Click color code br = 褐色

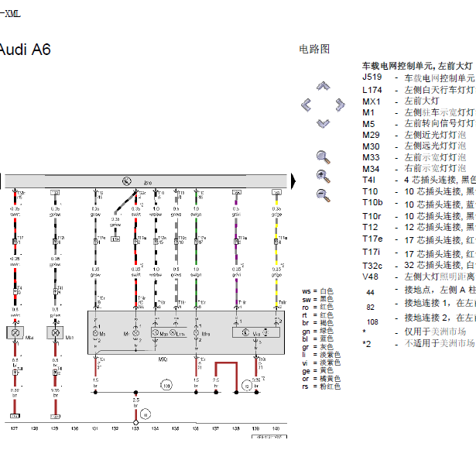pyautogui.click(x=317, y=323)
